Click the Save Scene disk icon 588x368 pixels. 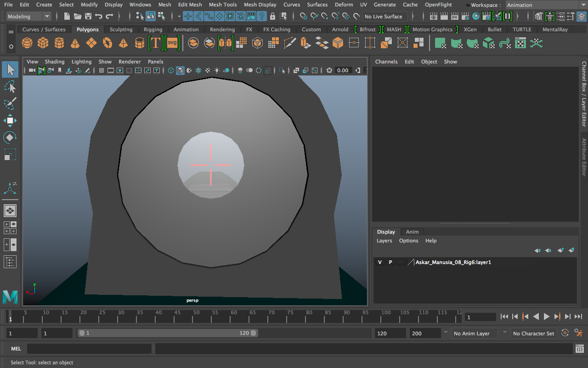tap(88, 17)
